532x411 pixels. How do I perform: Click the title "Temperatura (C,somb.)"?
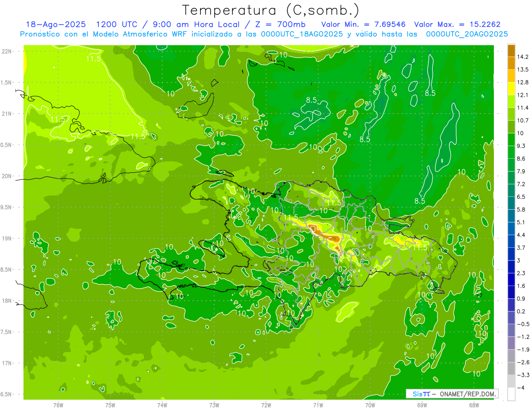(x=271, y=10)
